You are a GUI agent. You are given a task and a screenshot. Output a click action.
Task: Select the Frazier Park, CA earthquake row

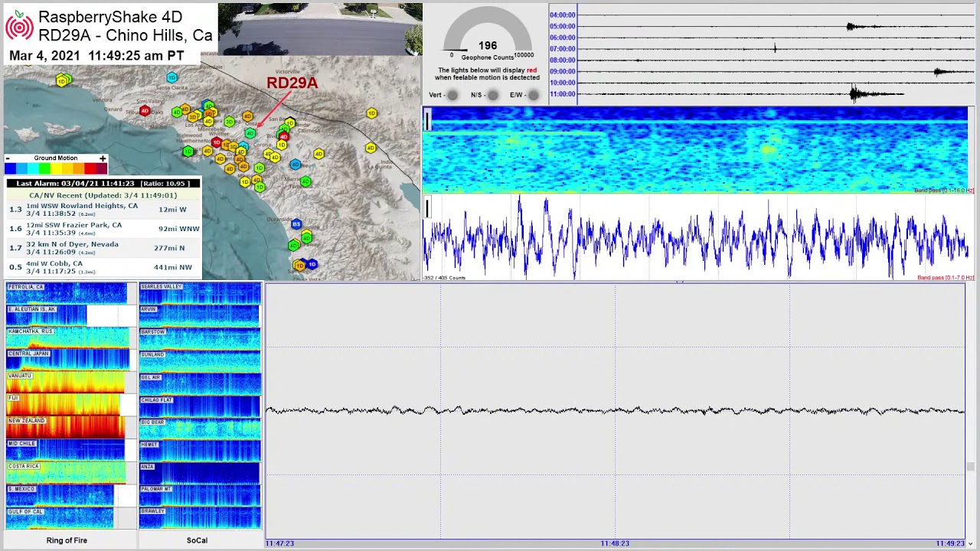coord(103,229)
